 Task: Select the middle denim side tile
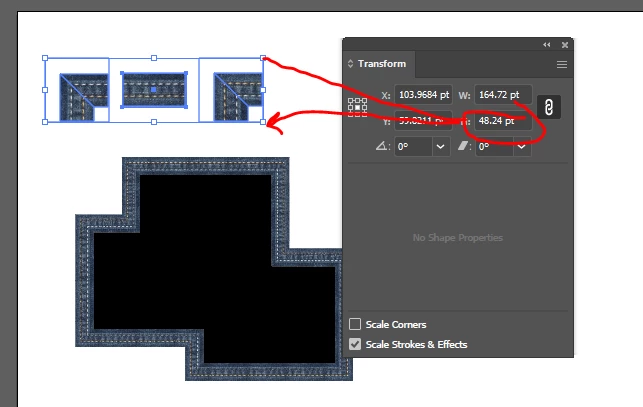coord(154,90)
